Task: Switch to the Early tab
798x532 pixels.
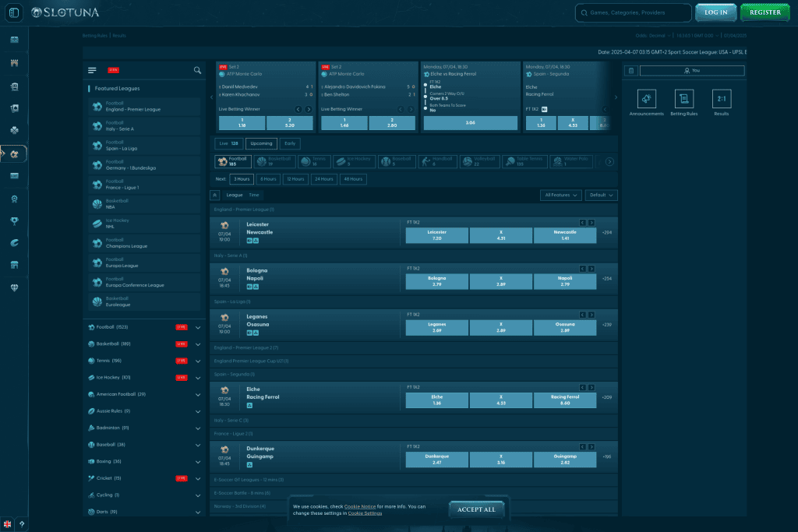Action: pos(290,144)
